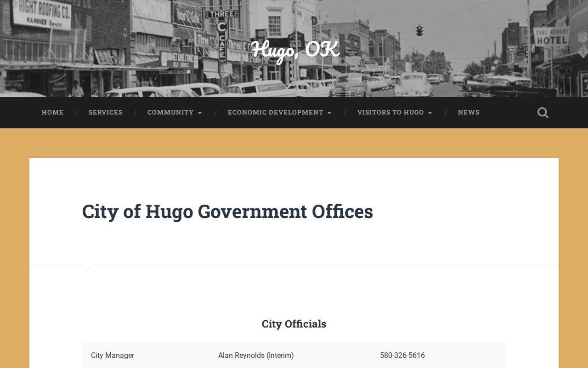Click the Hight Roofing Co. sign in header image
The width and height of the screenshot is (588, 368).
41,14
